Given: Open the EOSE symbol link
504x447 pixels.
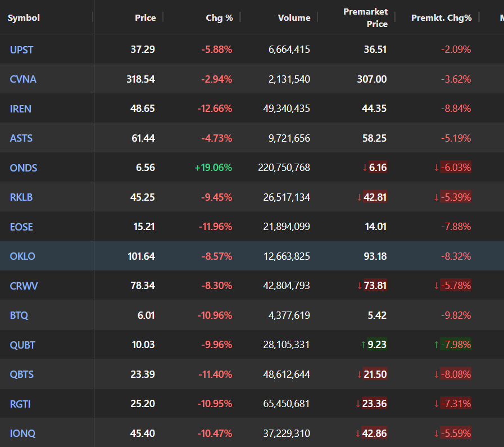Looking at the screenshot, I should 21,227.
